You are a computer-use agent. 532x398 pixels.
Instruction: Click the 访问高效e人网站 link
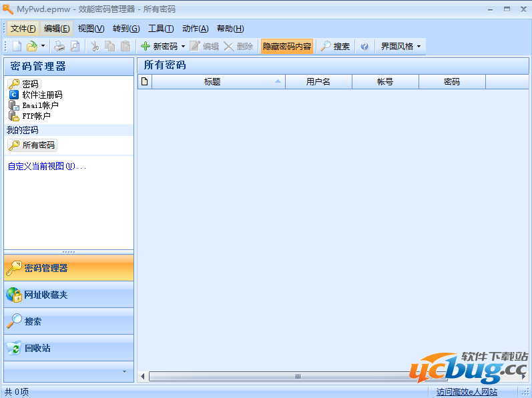(467, 392)
